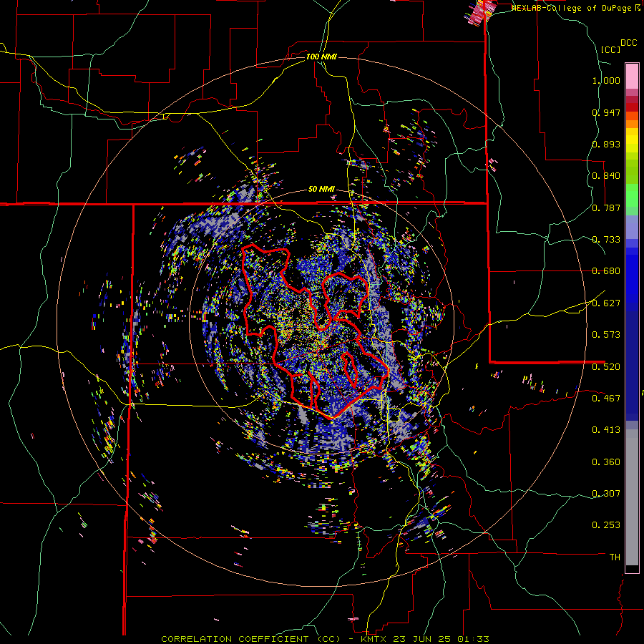
Task: Click the 0.573 scale value
Action: click(606, 335)
